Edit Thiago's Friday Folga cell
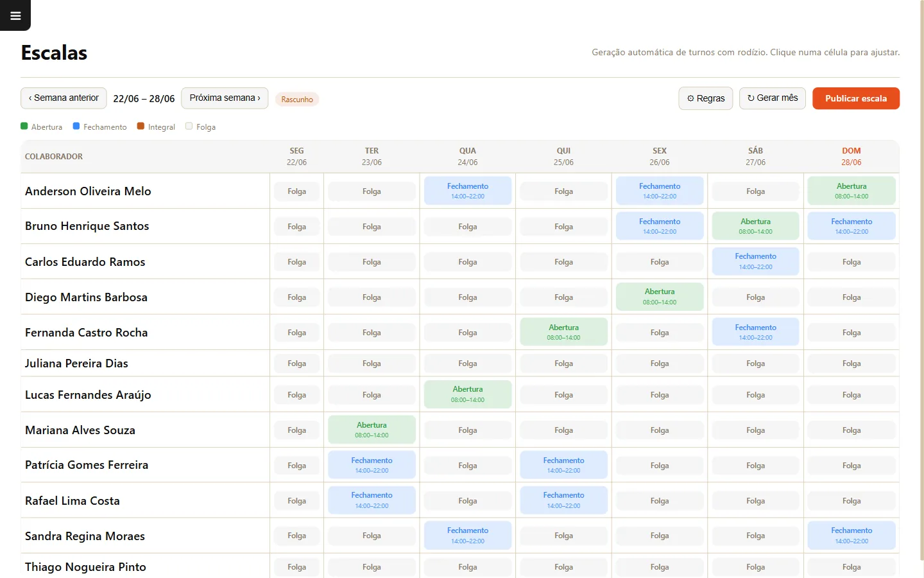 (x=660, y=567)
